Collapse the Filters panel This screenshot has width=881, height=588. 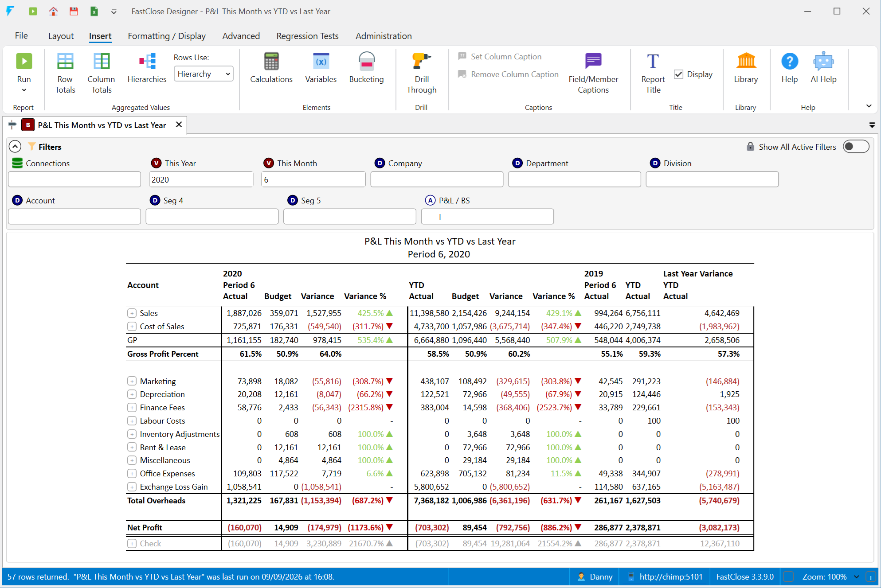pos(15,147)
